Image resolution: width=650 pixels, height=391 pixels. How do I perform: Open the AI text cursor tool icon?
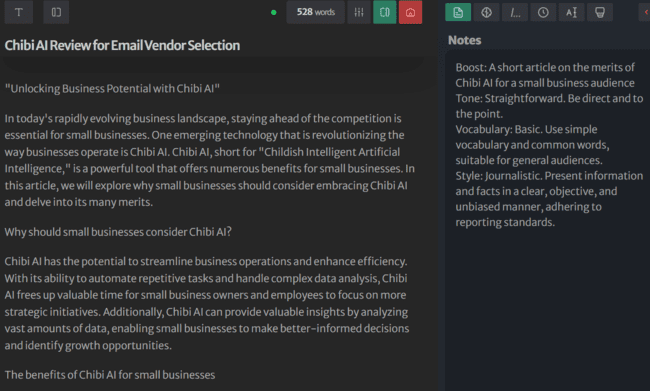point(572,12)
